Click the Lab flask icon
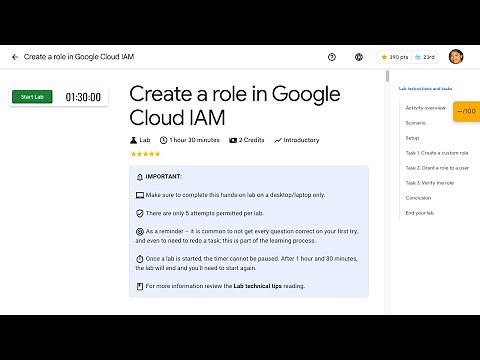This screenshot has height=360, width=480. pyautogui.click(x=133, y=140)
